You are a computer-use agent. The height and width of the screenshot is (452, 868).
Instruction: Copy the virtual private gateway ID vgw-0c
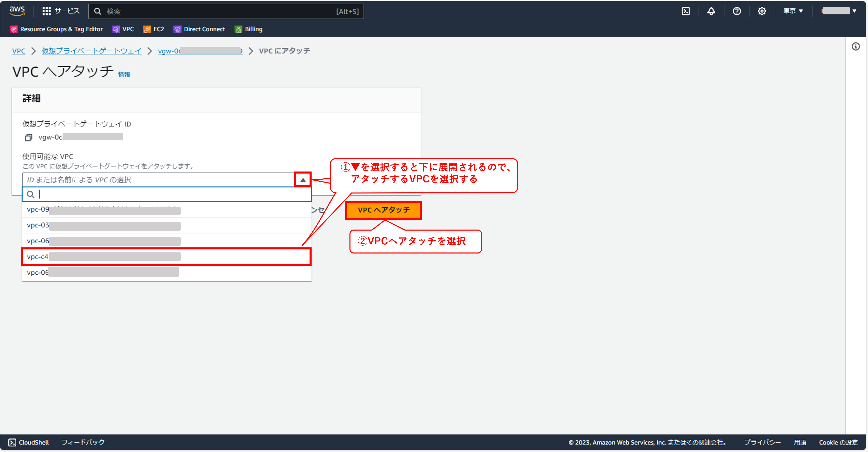[28, 137]
